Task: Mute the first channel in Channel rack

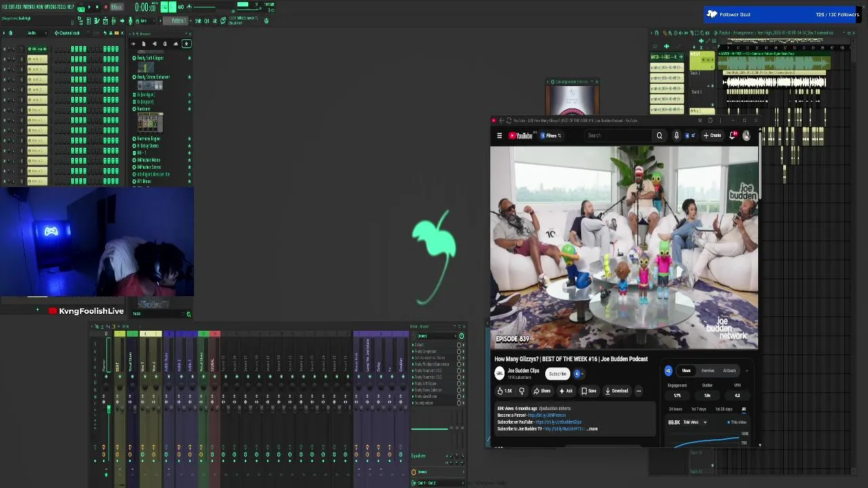Action: 5,49
